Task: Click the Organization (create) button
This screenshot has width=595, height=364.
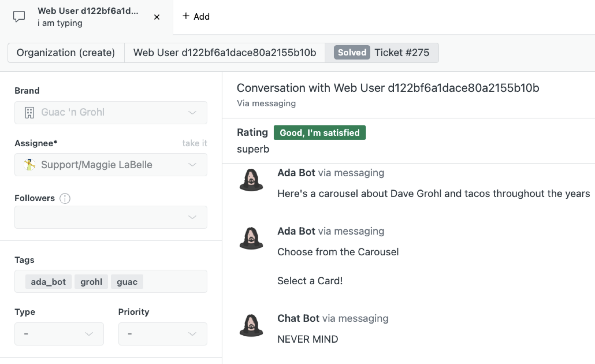Action: (66, 53)
